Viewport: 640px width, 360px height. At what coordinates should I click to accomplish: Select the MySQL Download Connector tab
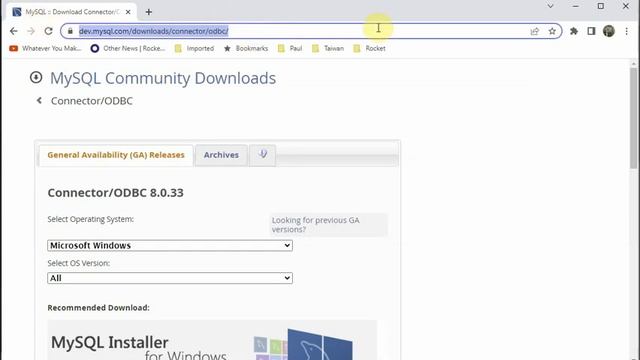click(x=72, y=12)
